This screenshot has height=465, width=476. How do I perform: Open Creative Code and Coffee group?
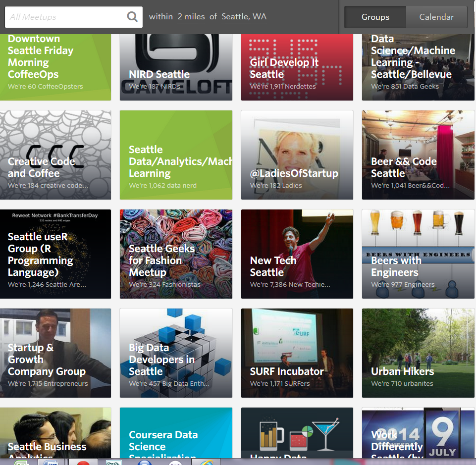(55, 155)
